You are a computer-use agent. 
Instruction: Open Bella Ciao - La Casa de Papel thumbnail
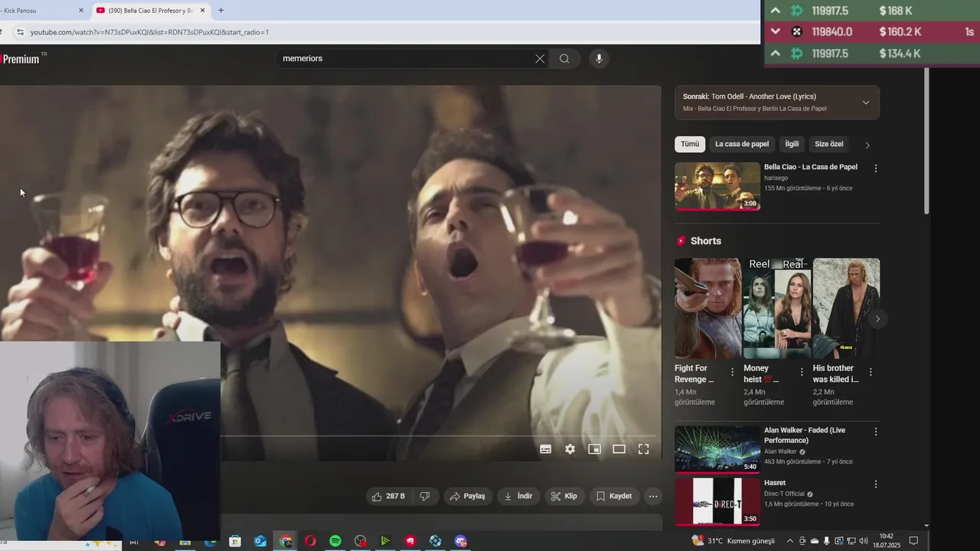(x=717, y=186)
